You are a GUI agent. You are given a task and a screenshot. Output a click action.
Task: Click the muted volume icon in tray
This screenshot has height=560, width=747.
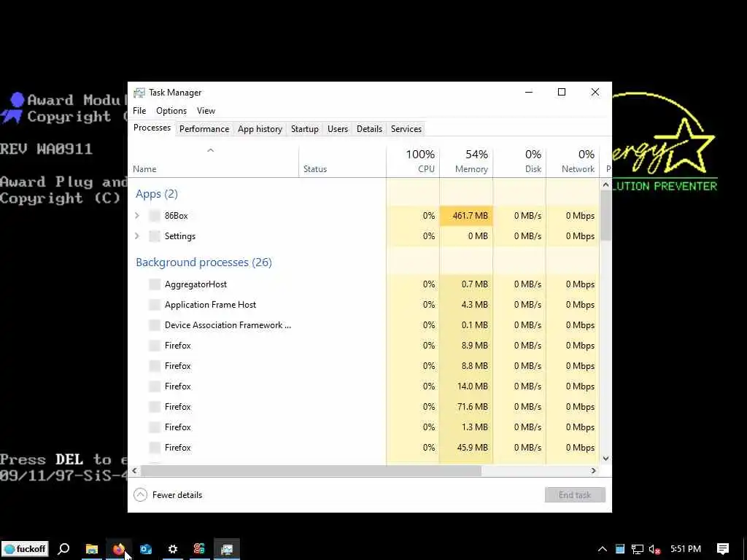click(x=654, y=549)
